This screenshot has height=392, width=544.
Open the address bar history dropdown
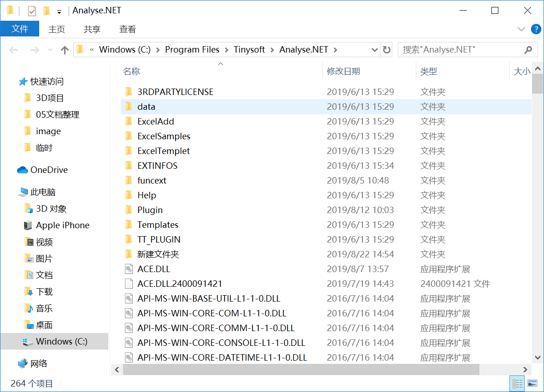coord(375,50)
